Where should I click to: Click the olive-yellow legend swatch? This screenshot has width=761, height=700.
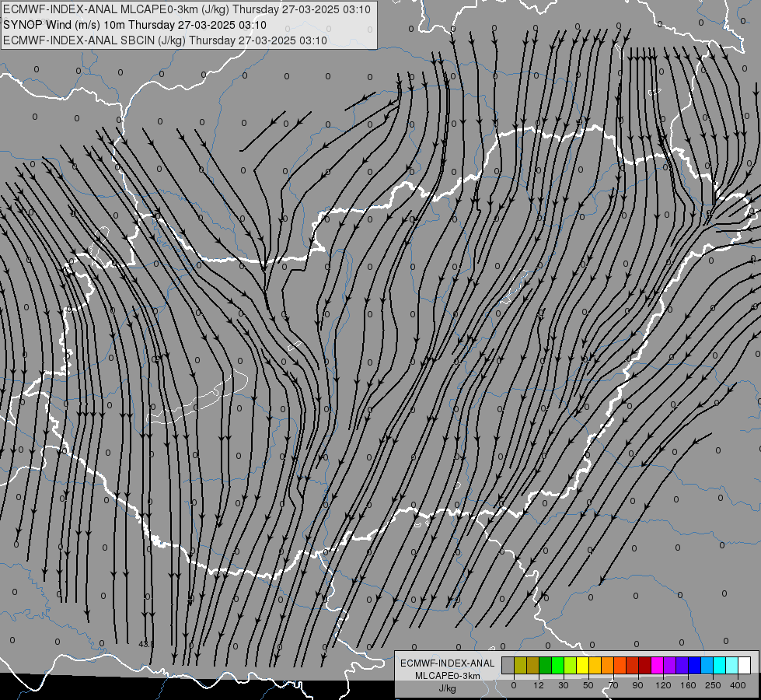pos(520,665)
